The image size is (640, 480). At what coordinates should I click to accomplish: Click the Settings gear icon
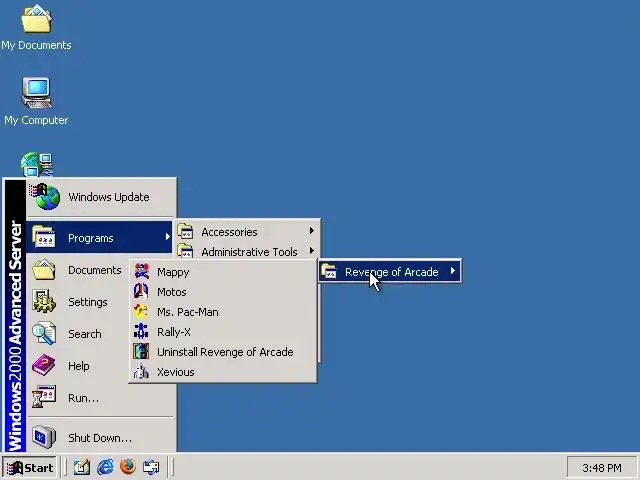[x=44, y=302]
